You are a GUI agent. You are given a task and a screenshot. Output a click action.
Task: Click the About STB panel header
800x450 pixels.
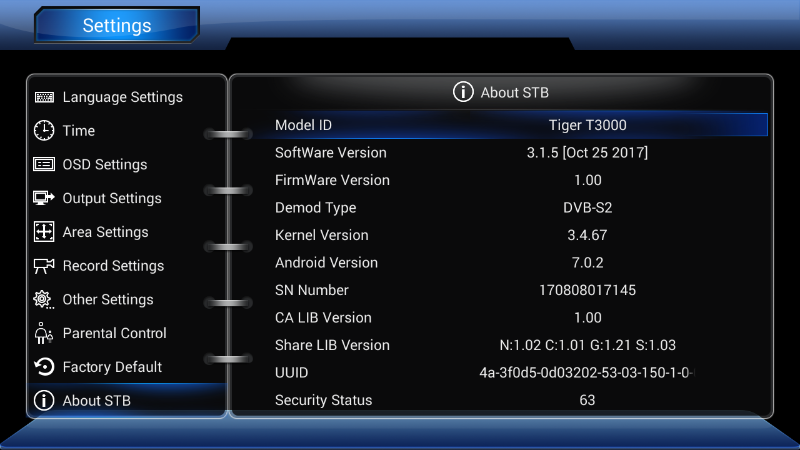coord(502,92)
